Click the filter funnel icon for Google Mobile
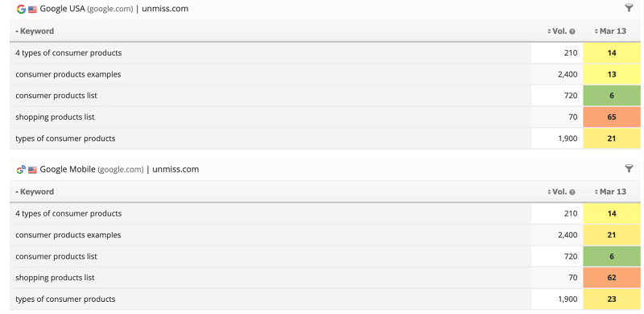This screenshot has width=644, height=314. 629,168
